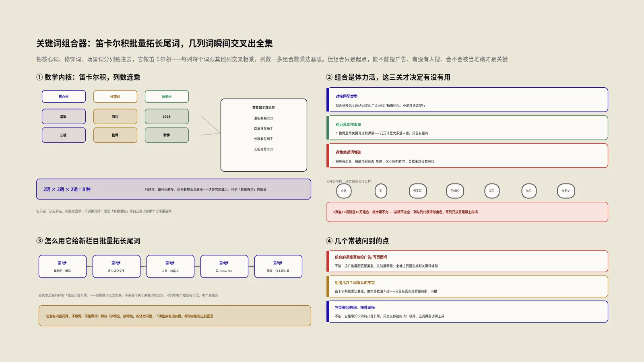This screenshot has height=362, width=644.
Task: Select the 新手 scene word cell
Action: coord(167,135)
